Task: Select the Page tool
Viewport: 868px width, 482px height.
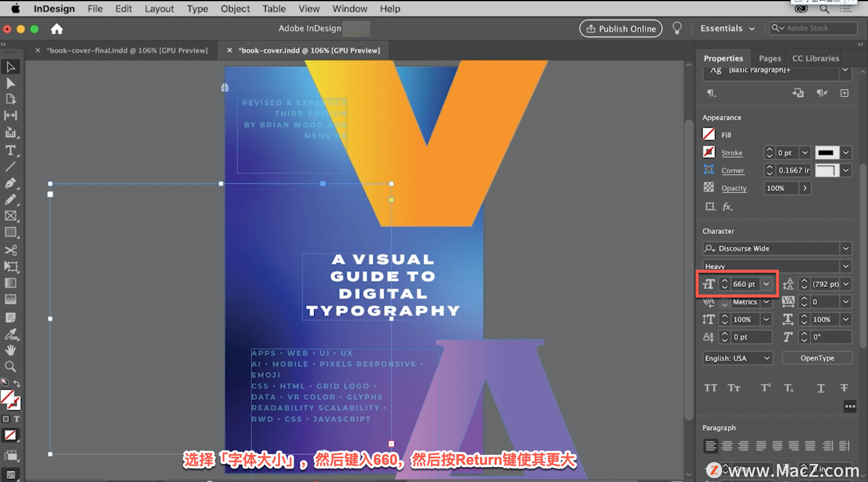Action: [10, 99]
